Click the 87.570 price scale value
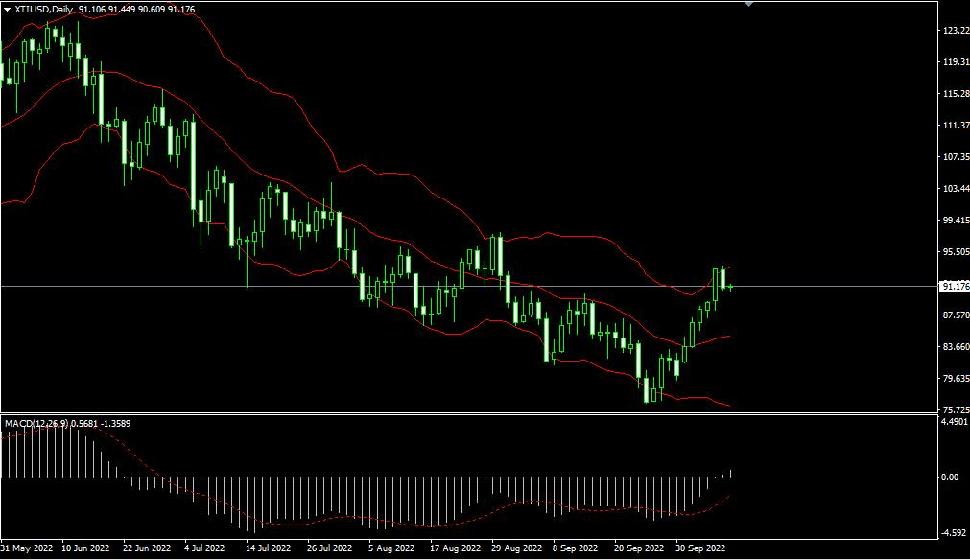Screen dimensions: 970x560 point(956,315)
